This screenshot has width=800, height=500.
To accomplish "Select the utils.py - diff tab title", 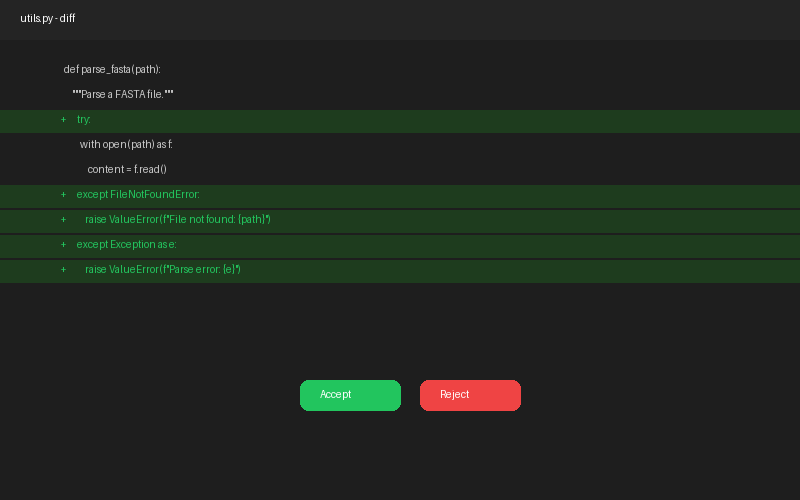I will [47, 19].
